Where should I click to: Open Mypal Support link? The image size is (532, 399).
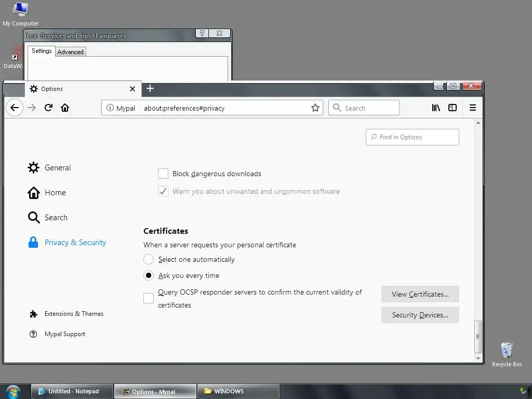click(57, 334)
